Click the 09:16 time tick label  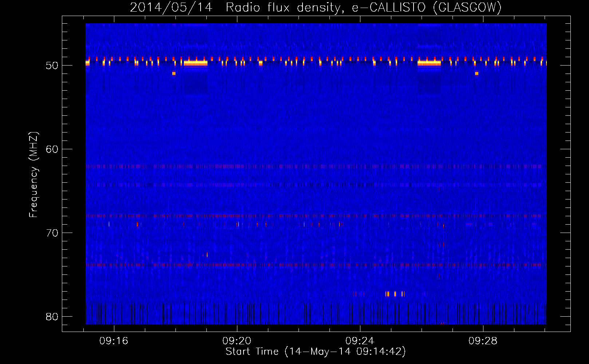114,341
